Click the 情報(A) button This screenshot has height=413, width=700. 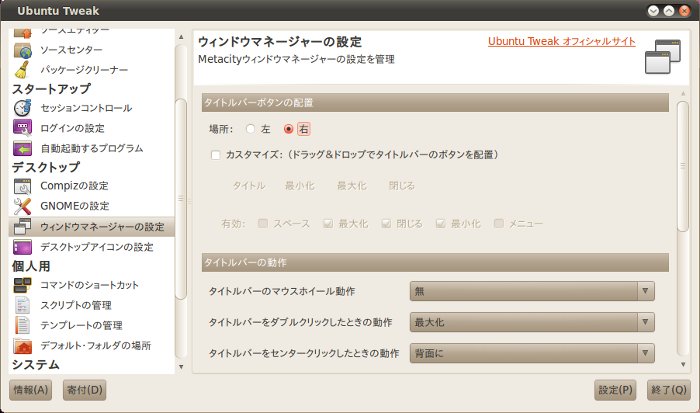point(30,389)
